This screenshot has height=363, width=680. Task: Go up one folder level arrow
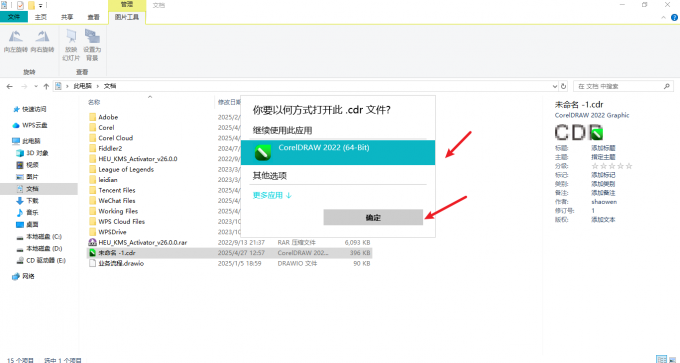[x=46, y=86]
